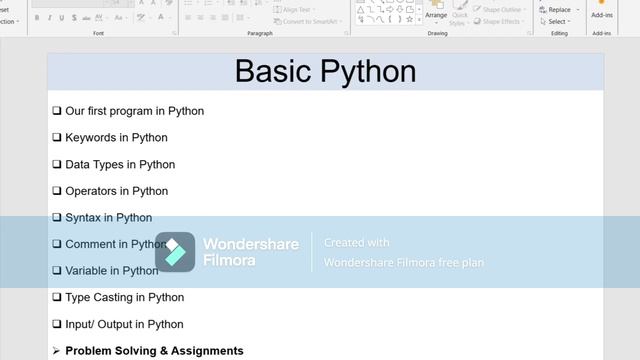Select the elbow connector shape
The width and height of the screenshot is (640, 360).
(x=371, y=9)
